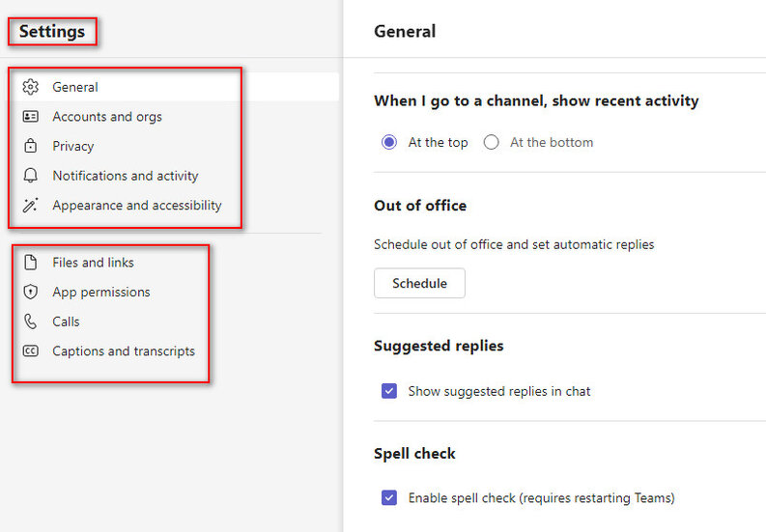Click the Out of office heading
The height and width of the screenshot is (532, 766).
point(420,206)
